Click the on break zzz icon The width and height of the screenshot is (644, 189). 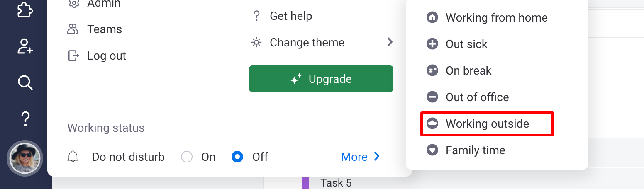432,70
